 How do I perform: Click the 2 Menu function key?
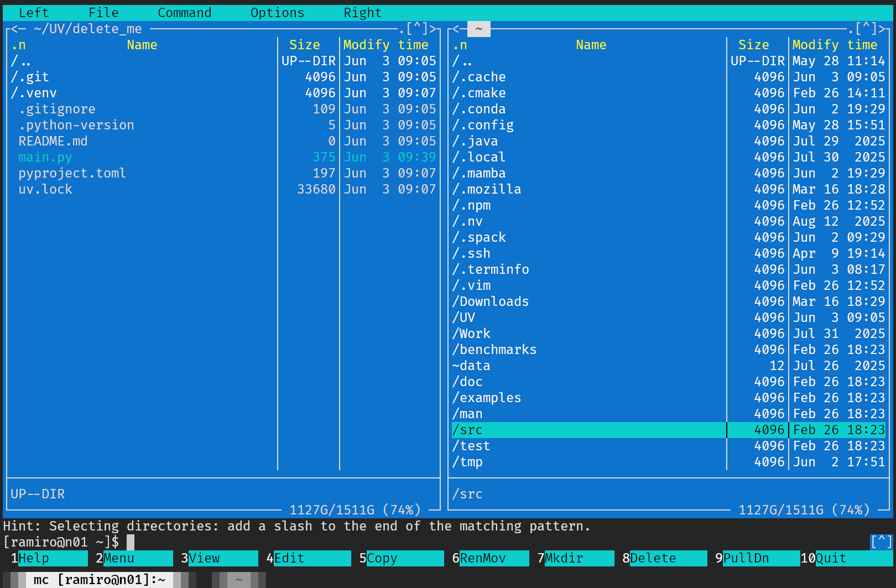(x=134, y=558)
